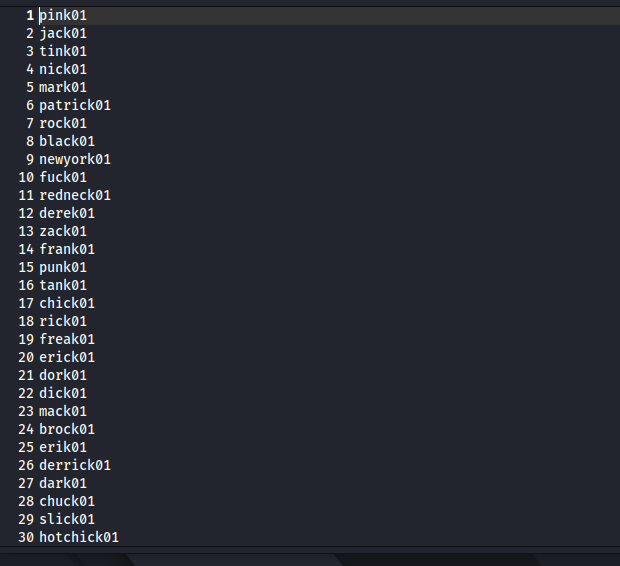The height and width of the screenshot is (566, 620).
Task: Click line number 1 in the gutter
Action: [x=30, y=16]
